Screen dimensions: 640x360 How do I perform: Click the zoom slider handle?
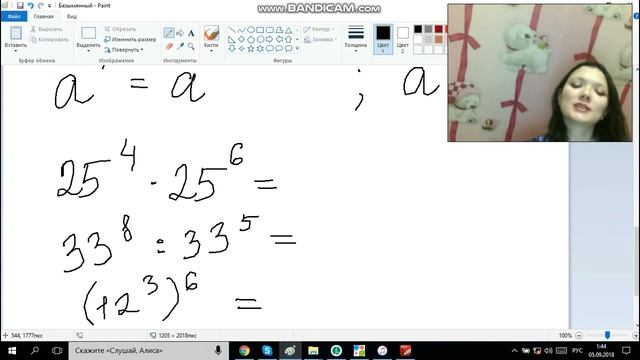(607, 335)
